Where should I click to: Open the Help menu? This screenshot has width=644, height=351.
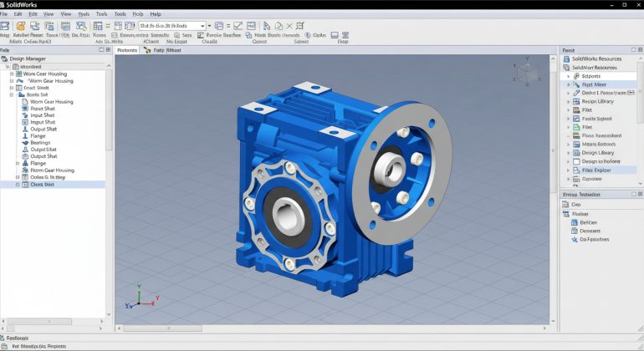(156, 14)
